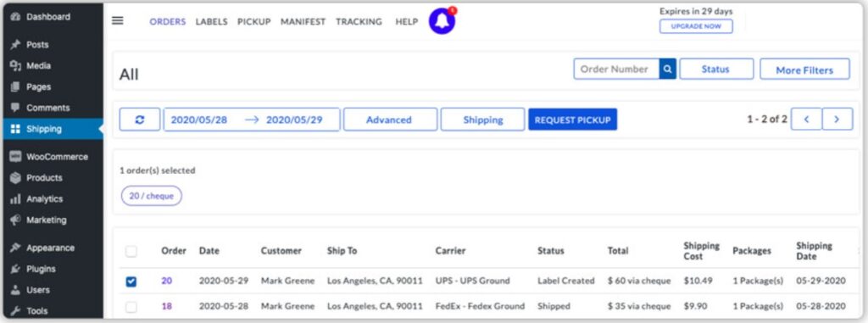Uncheck the order 20 checkbox
The height and width of the screenshot is (323, 868).
[x=131, y=281]
